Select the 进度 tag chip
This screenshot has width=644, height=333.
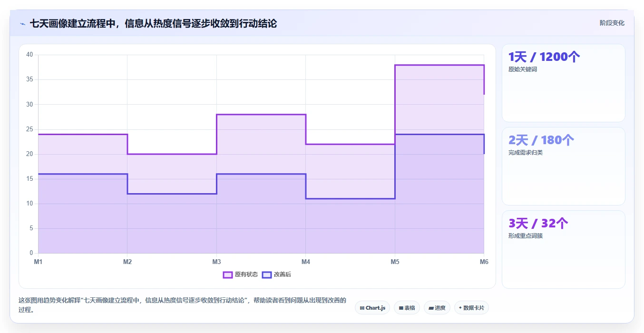coord(437,308)
